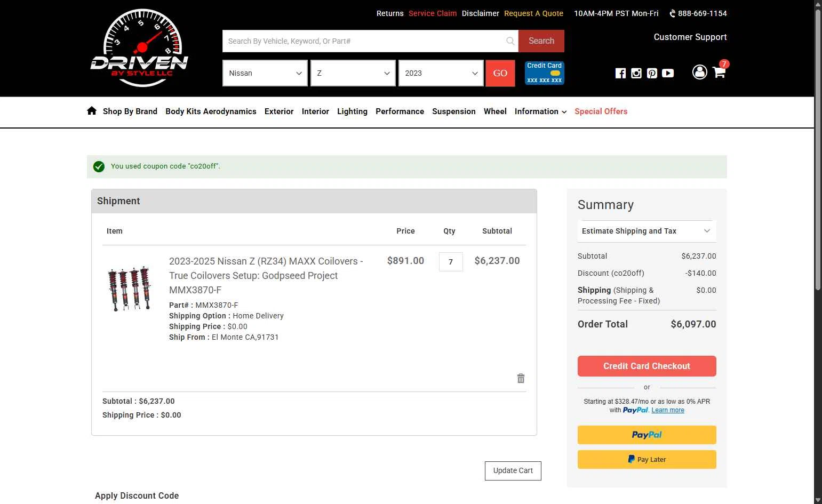Open Special Offers page

[x=601, y=111]
